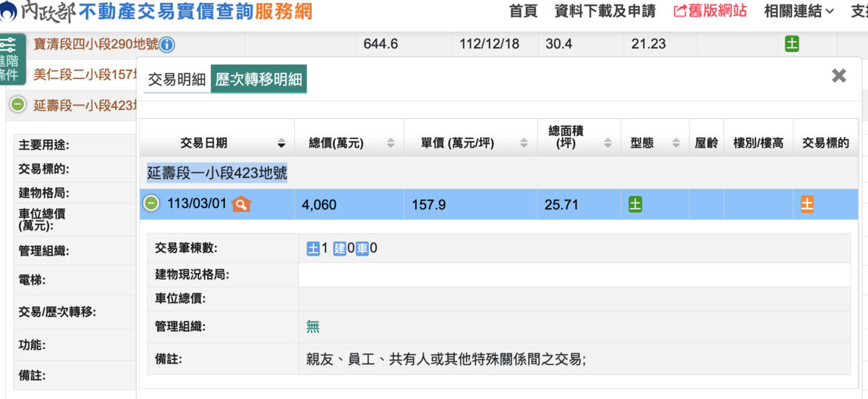Open 資料下載及申請 in the top navigation
This screenshot has height=399, width=868.
click(605, 11)
